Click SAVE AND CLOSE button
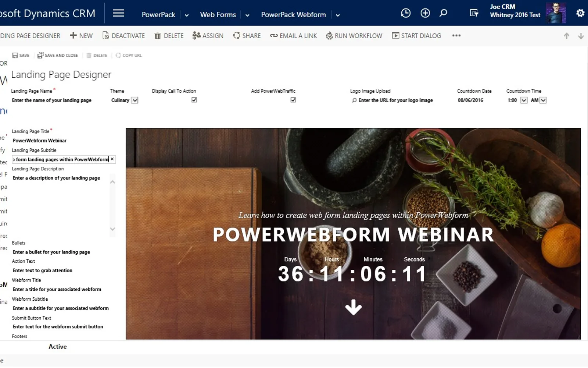Viewport: 588px width, 368px height. coord(58,56)
